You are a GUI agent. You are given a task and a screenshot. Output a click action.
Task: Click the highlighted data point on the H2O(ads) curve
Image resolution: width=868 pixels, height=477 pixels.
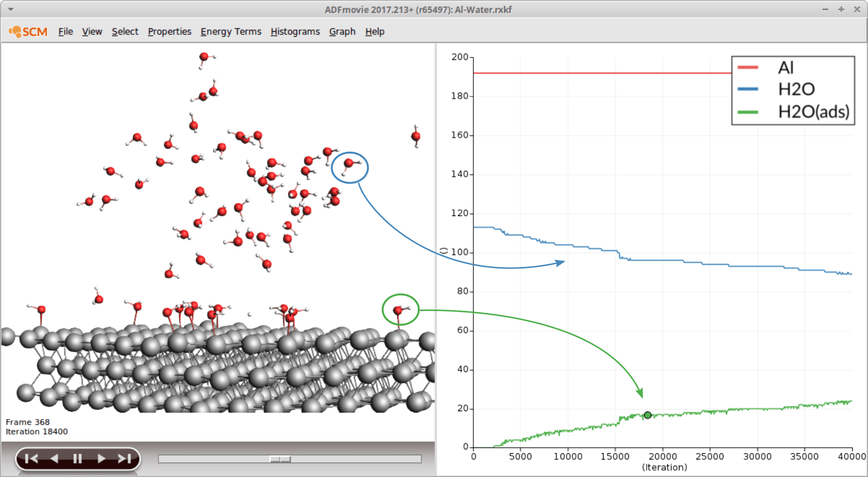point(647,416)
